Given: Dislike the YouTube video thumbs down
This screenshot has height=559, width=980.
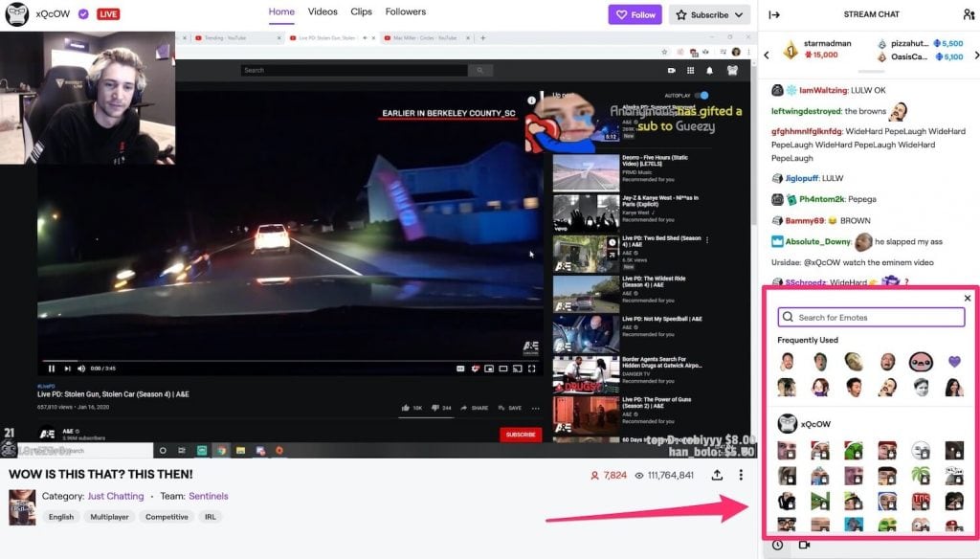Looking at the screenshot, I should coord(434,408).
